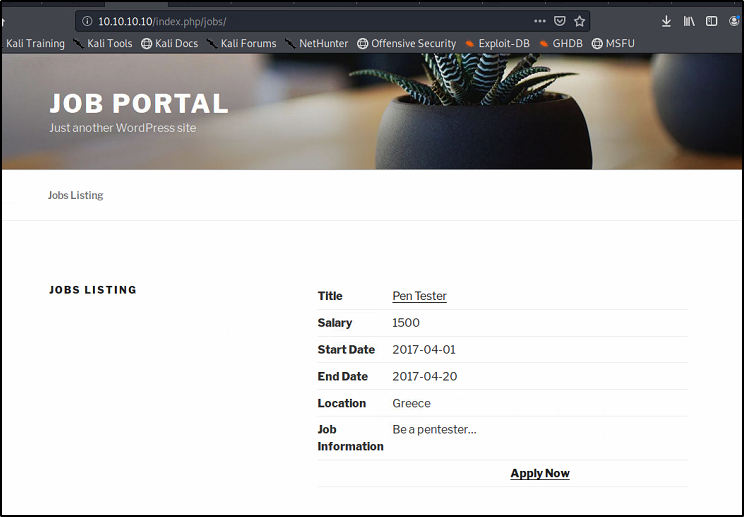Open the Kali Docs bookmark
This screenshot has width=744, height=517.
pyautogui.click(x=169, y=44)
